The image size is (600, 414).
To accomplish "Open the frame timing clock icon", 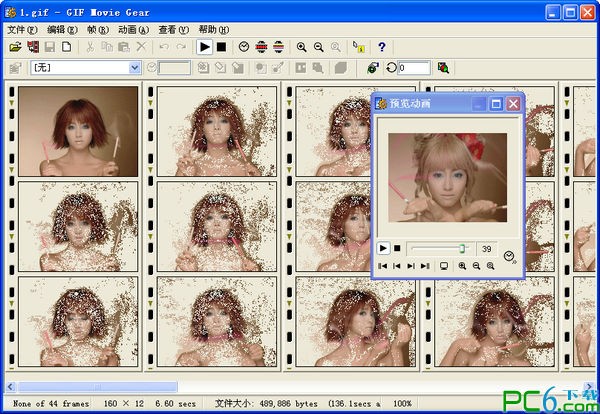I will coord(244,47).
